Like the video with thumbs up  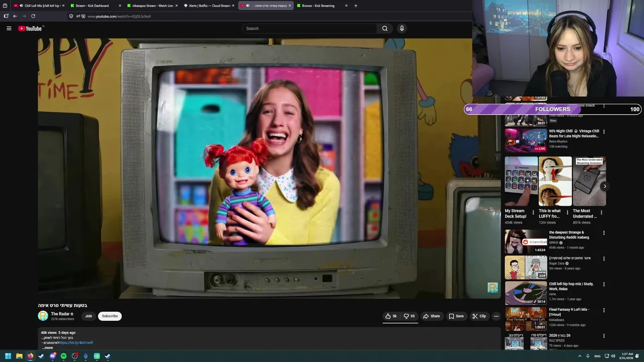(x=391, y=316)
